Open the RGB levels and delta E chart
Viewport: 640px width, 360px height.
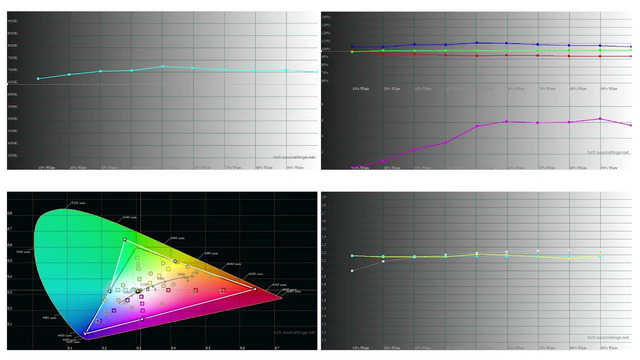[x=476, y=91]
